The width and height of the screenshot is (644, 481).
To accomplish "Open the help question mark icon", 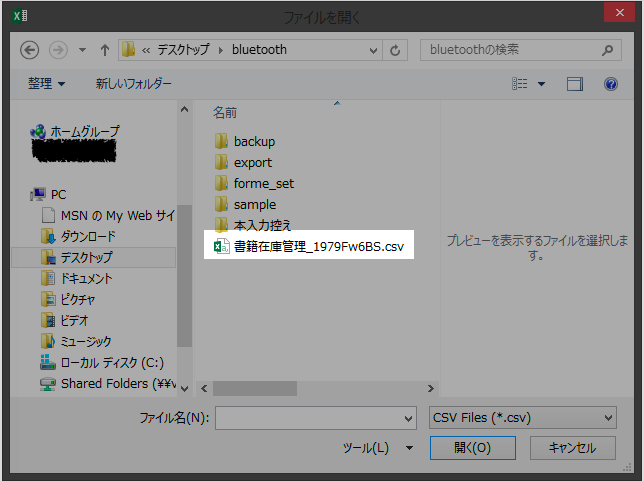I will coord(611,84).
